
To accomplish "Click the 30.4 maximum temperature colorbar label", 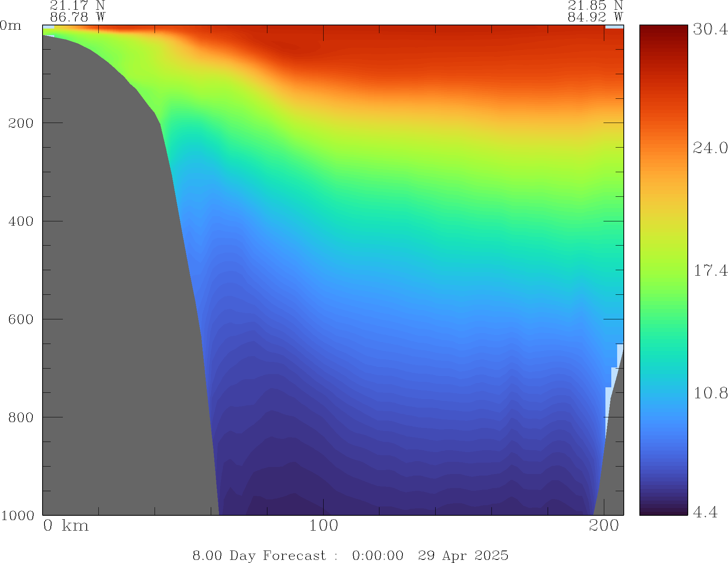I will (x=710, y=29).
